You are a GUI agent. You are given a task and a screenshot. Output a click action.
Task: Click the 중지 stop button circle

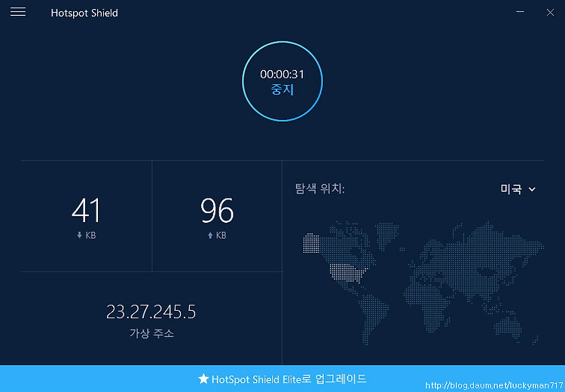[x=282, y=81]
